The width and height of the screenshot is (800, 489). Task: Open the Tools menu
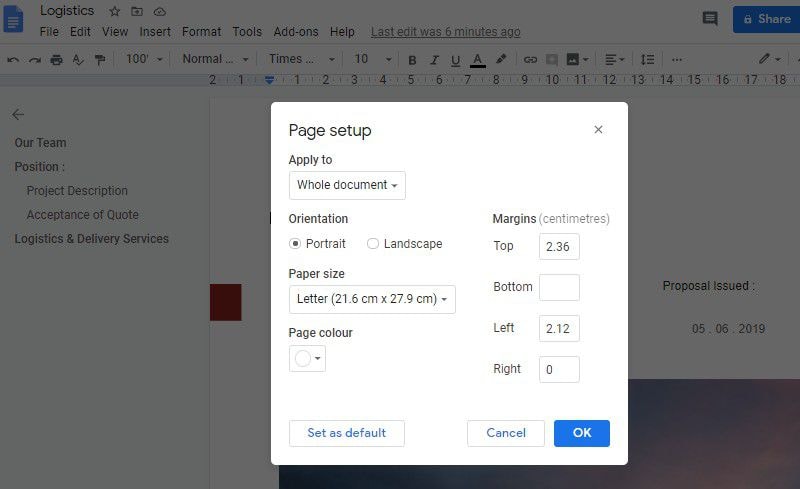(247, 32)
